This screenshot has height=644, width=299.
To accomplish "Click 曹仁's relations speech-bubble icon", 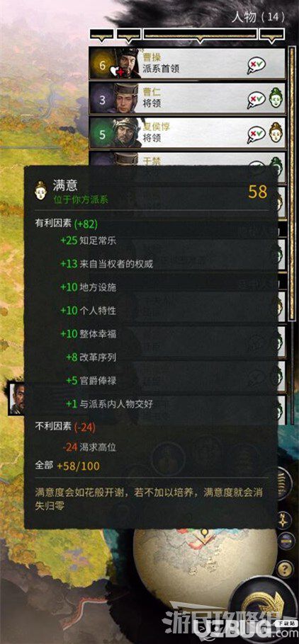I will coord(256,98).
